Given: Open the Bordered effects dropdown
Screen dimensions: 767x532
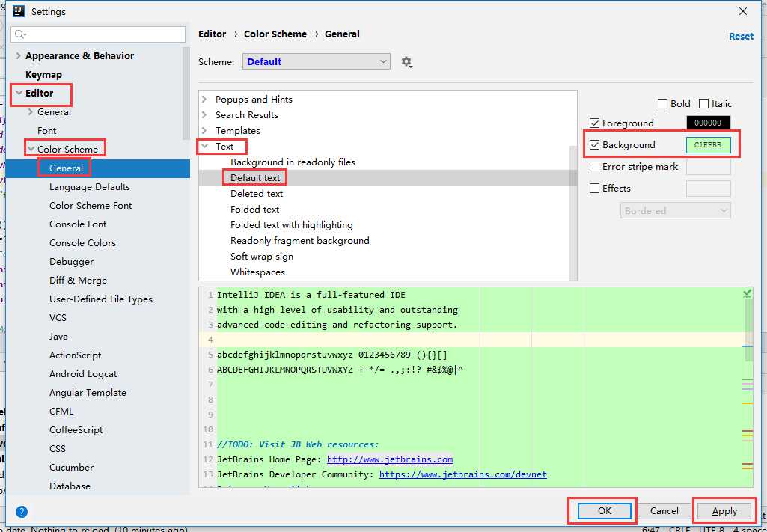Looking at the screenshot, I should pos(676,211).
